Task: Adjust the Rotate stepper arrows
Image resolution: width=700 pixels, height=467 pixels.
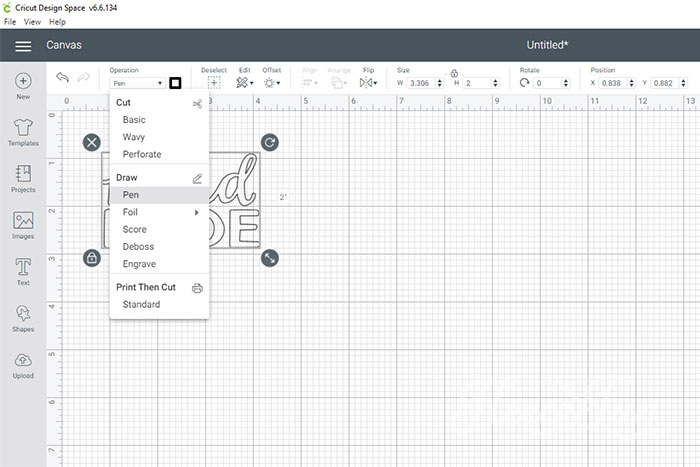Action: pos(566,83)
